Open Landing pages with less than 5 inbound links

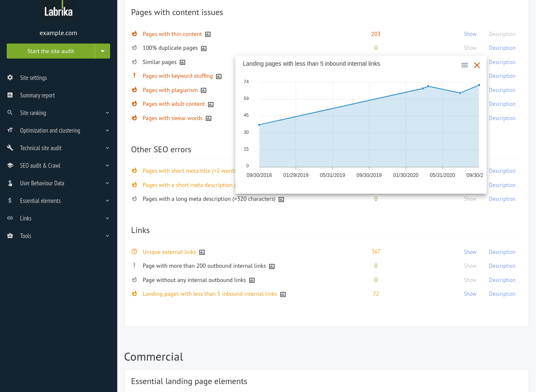209,294
